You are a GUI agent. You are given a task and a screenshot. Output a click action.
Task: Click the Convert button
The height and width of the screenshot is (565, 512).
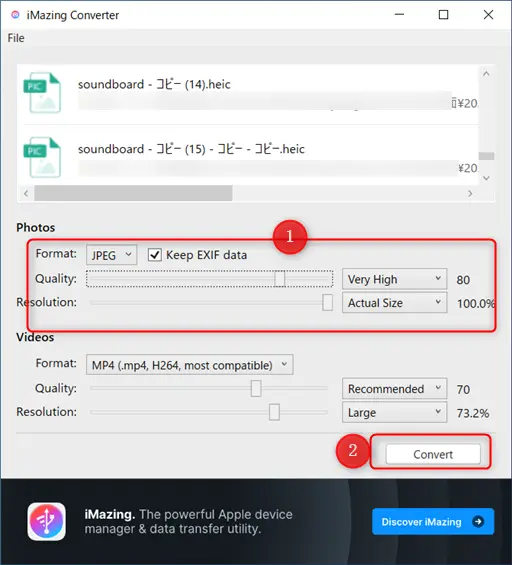pyautogui.click(x=433, y=454)
